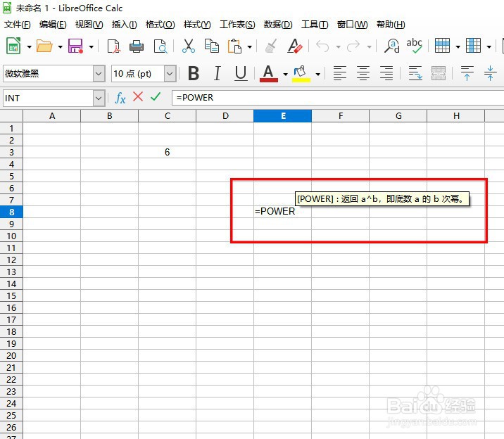The height and width of the screenshot is (439, 504).
Task: Open the 数据(D) menu
Action: point(278,25)
